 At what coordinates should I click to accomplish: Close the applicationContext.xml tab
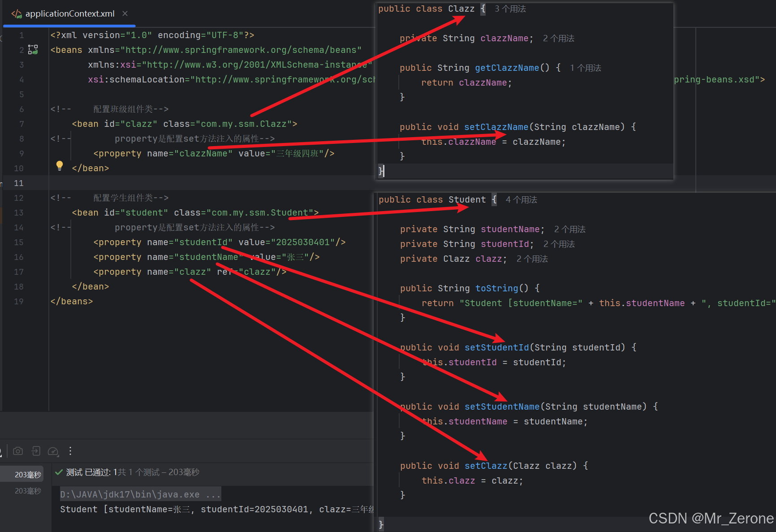pos(125,13)
